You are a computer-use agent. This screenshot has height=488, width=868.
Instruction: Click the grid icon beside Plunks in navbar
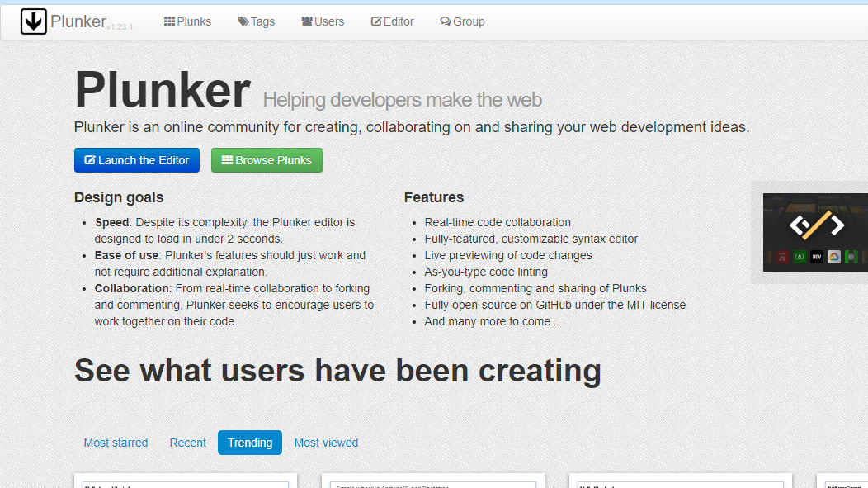(x=169, y=21)
